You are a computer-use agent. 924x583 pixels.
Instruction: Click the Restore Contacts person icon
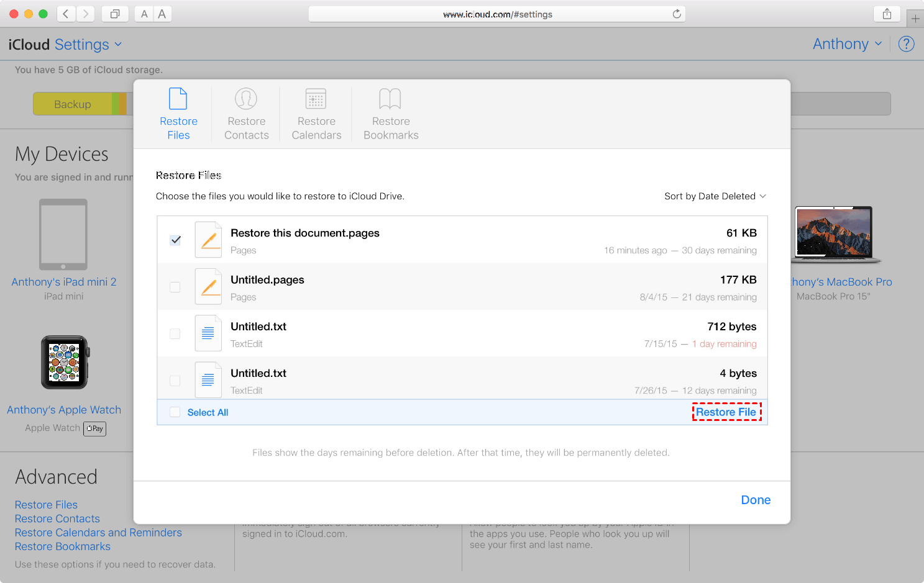click(246, 99)
